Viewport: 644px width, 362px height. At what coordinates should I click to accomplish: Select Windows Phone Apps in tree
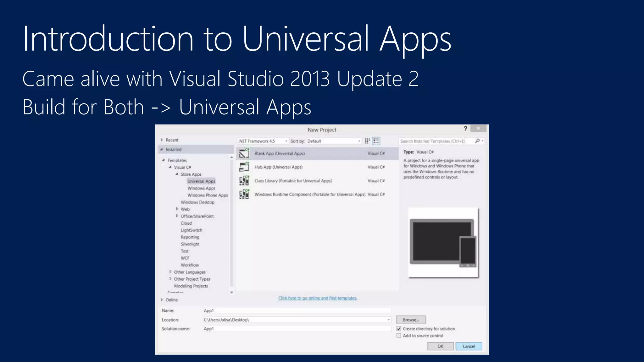[208, 195]
